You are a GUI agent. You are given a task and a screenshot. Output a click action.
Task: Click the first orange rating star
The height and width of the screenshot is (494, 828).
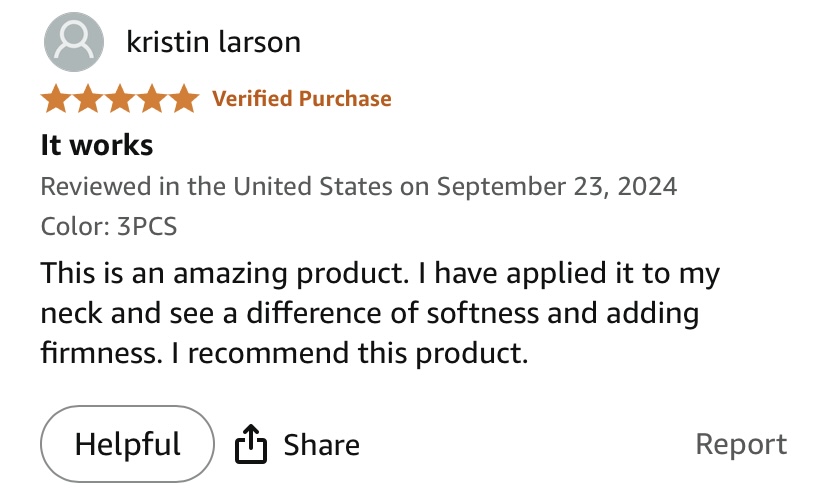[x=56, y=99]
